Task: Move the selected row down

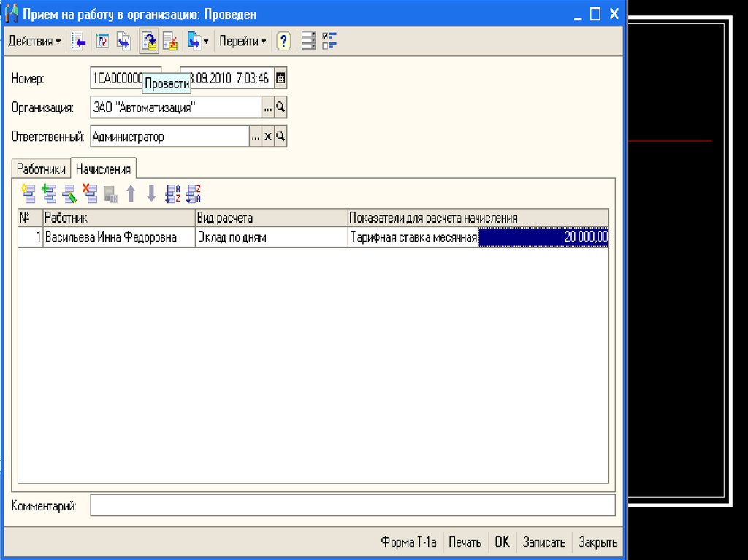Action: (151, 193)
